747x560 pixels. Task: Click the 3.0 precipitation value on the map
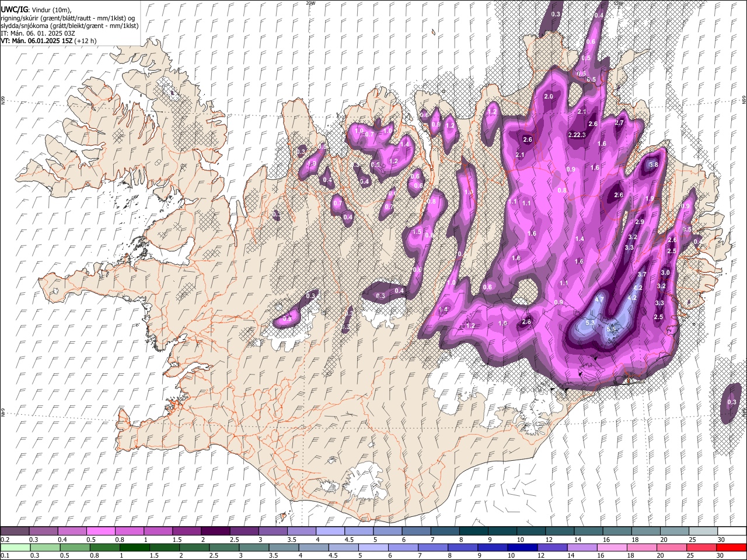(665, 272)
